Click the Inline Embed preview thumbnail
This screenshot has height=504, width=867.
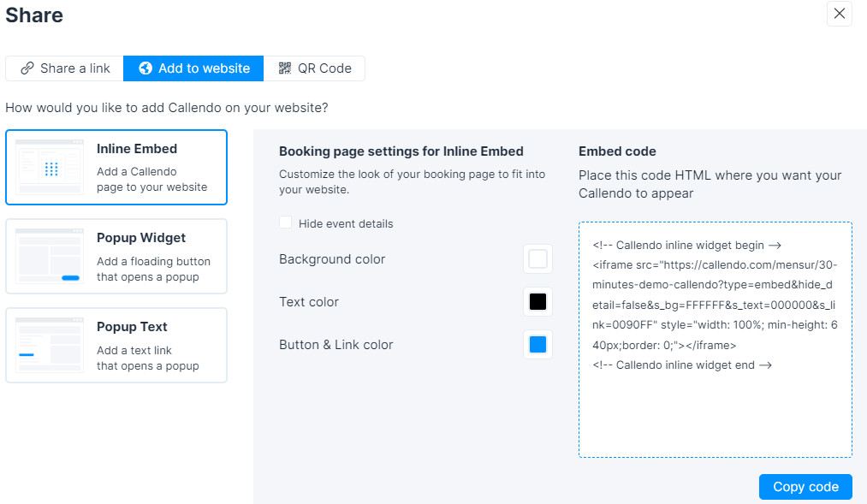(50, 168)
